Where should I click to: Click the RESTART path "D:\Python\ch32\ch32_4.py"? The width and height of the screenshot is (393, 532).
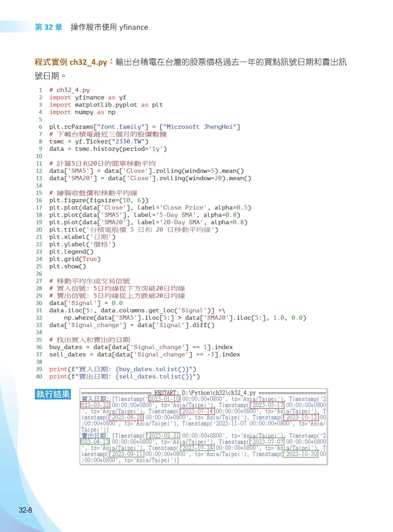pos(219,393)
